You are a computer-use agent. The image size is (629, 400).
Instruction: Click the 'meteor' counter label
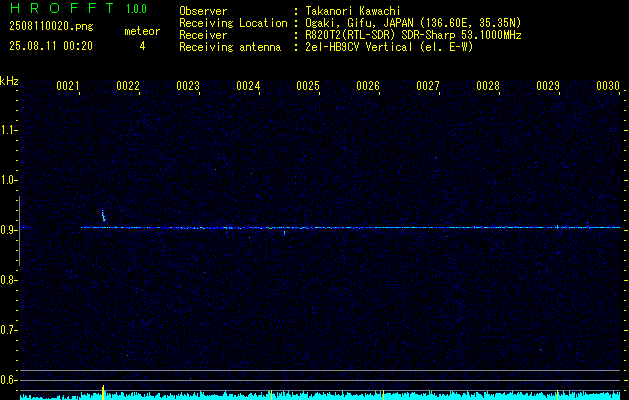coord(142,31)
